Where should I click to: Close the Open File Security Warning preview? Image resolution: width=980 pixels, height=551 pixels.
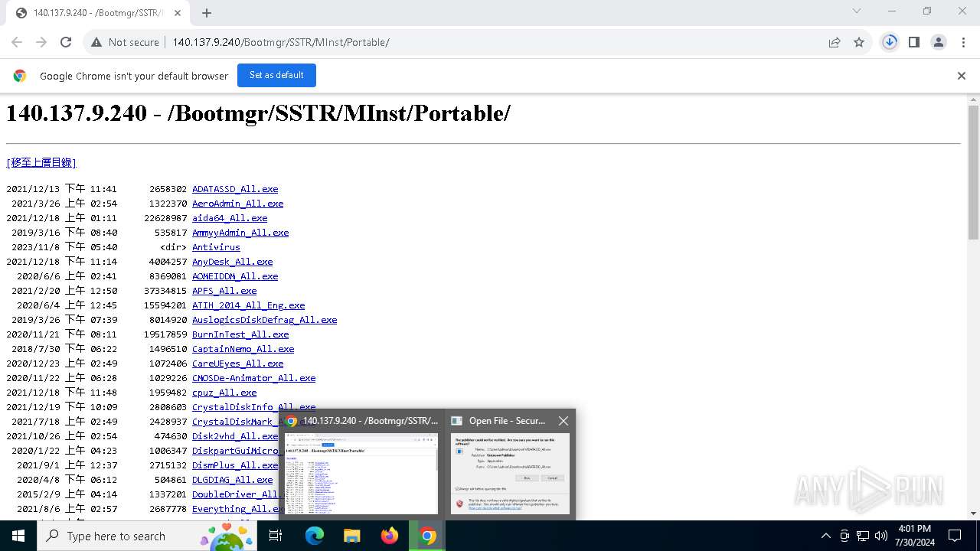click(x=563, y=421)
